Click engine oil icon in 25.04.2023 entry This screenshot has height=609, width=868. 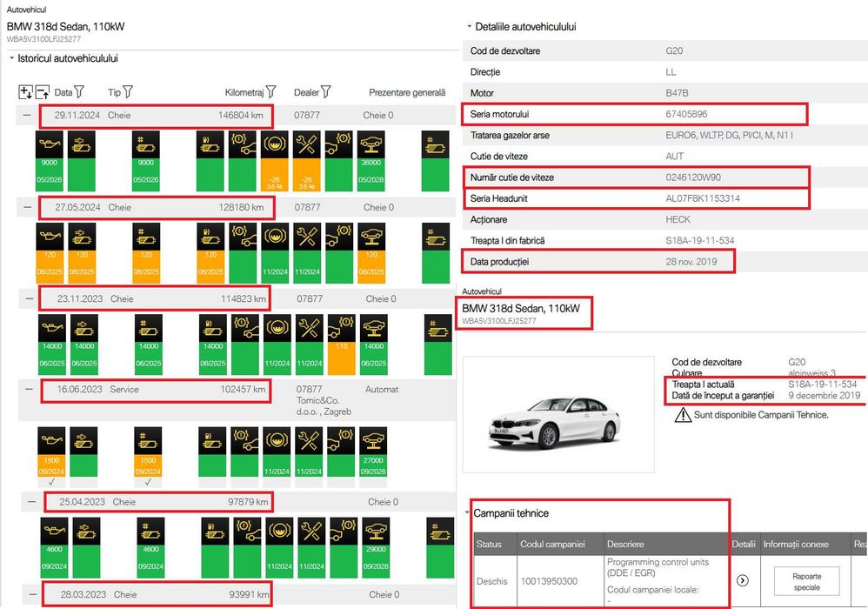pos(54,531)
